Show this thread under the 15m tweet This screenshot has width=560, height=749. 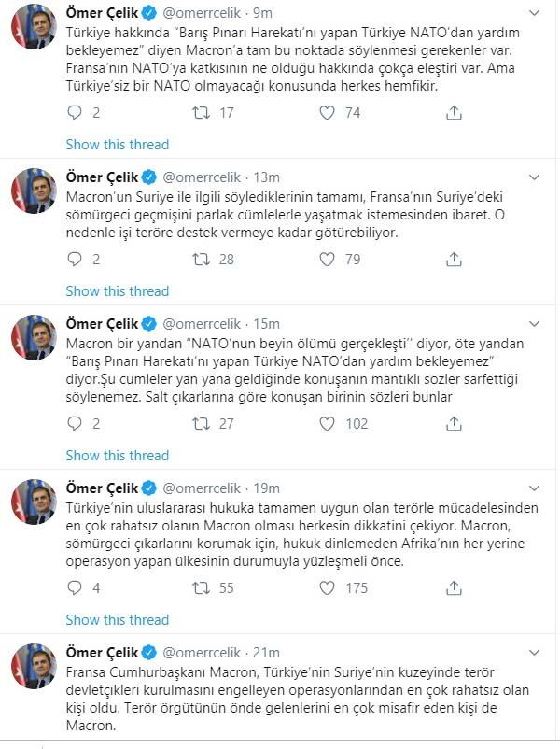(x=118, y=456)
